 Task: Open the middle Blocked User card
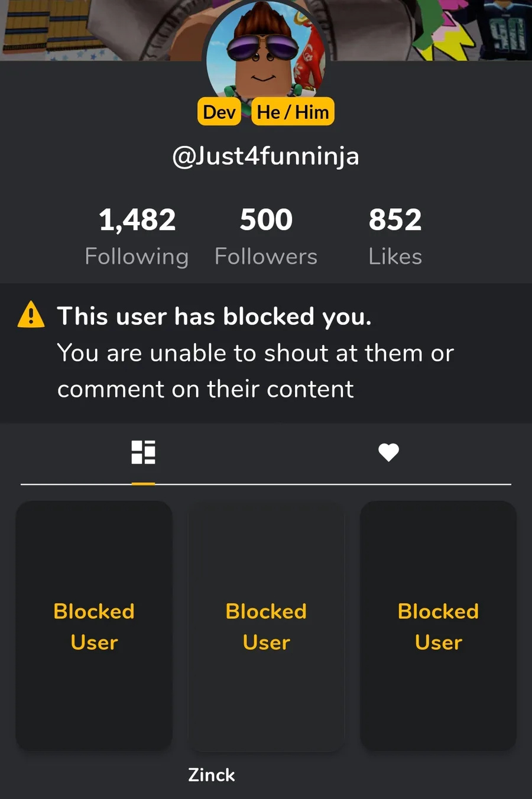266,626
